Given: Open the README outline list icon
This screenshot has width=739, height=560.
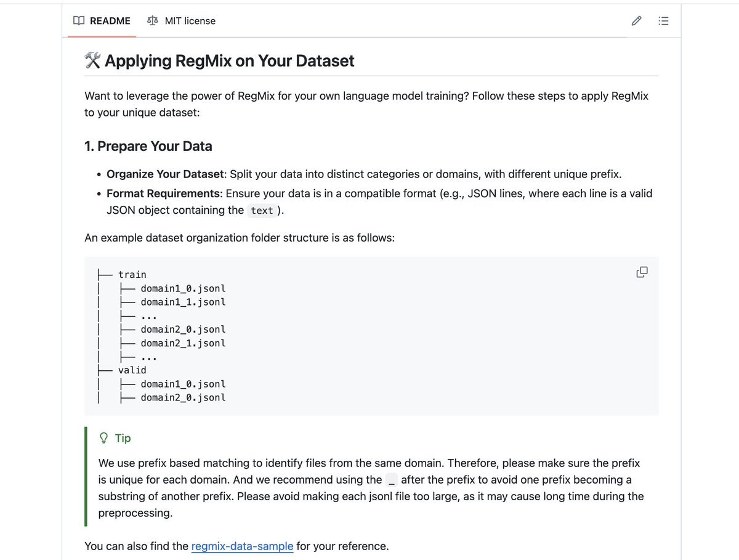Looking at the screenshot, I should tap(663, 21).
